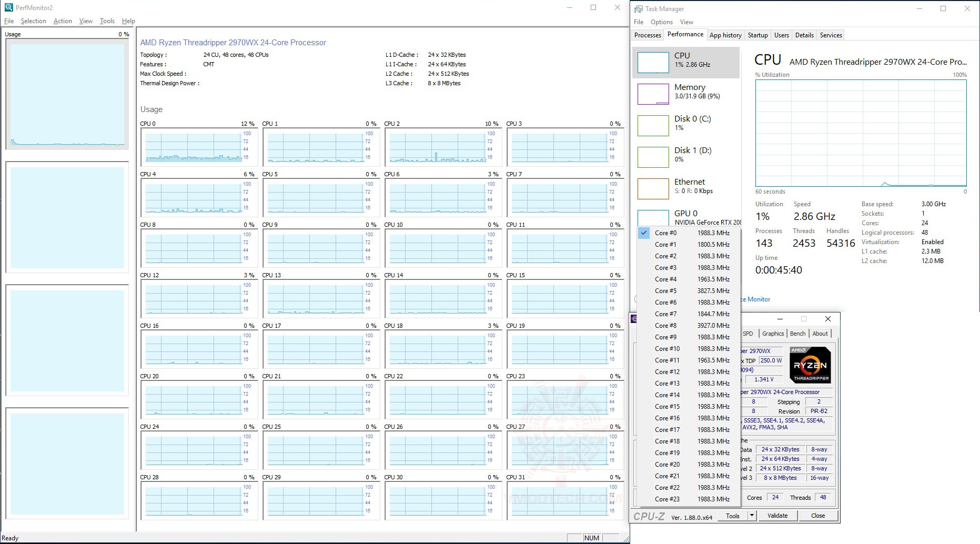The width and height of the screenshot is (980, 544).
Task: Open PerfMonitor2 File menu
Action: (x=9, y=21)
